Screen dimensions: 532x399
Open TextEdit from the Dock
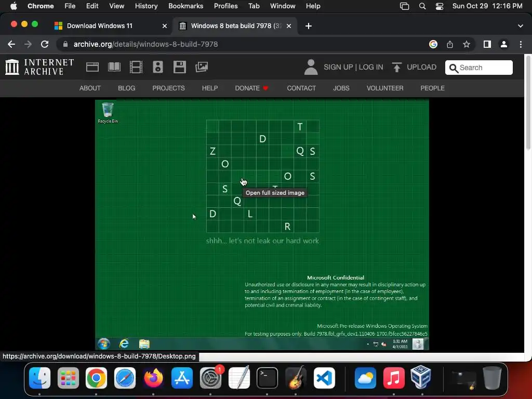pos(239,378)
